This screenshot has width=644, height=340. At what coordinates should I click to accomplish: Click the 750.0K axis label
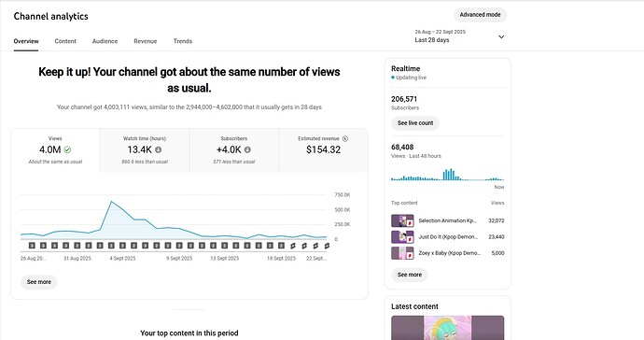click(343, 195)
